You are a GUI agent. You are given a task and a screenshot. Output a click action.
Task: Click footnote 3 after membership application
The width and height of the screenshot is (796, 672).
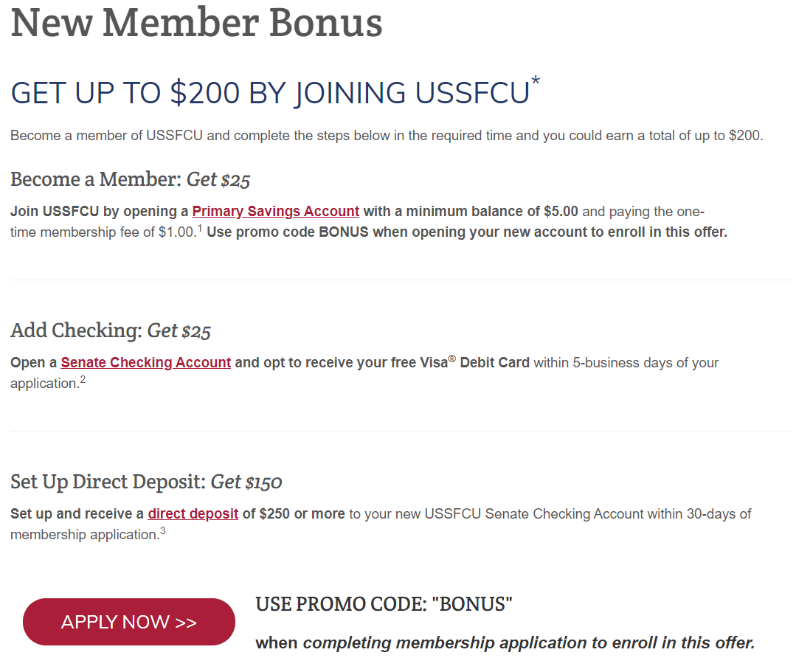163,531
